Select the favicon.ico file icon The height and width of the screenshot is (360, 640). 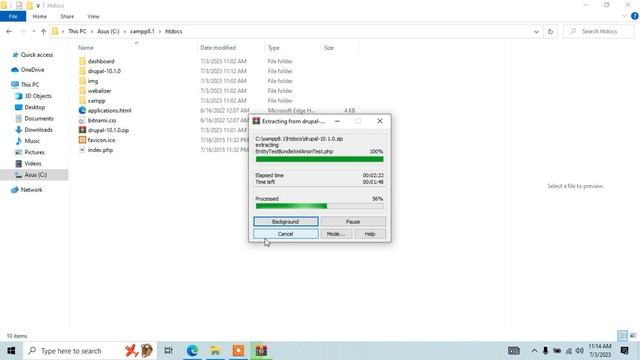coord(82,140)
